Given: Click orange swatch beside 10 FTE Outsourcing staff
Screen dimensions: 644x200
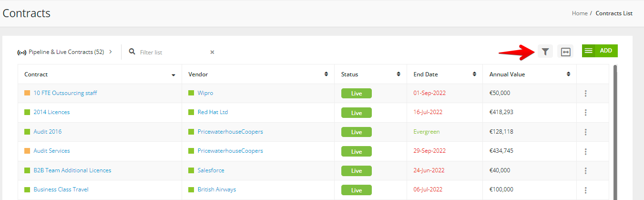Looking at the screenshot, I should 27,93.
